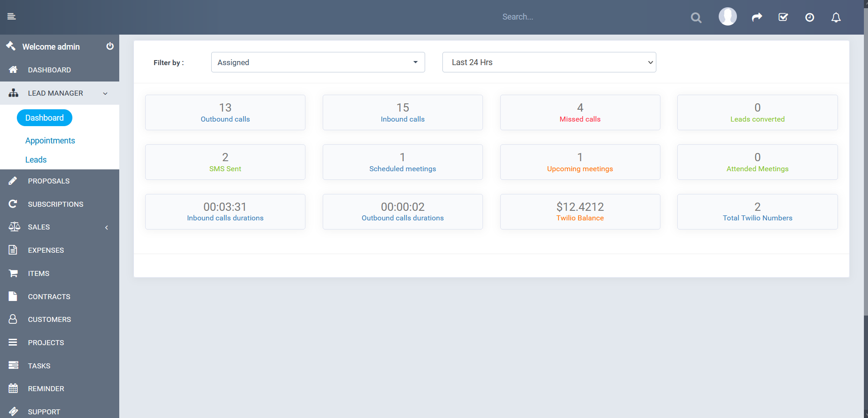Click the Items shopping cart icon

click(x=13, y=273)
